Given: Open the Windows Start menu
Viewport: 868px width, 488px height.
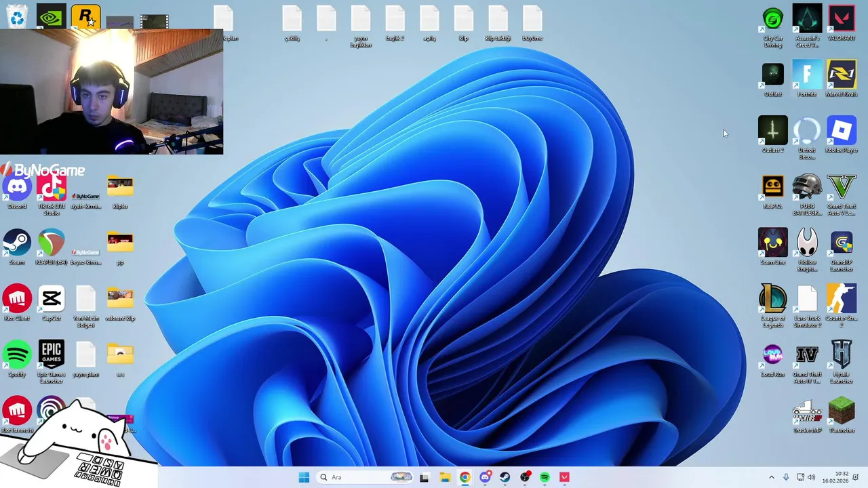Looking at the screenshot, I should tap(304, 477).
